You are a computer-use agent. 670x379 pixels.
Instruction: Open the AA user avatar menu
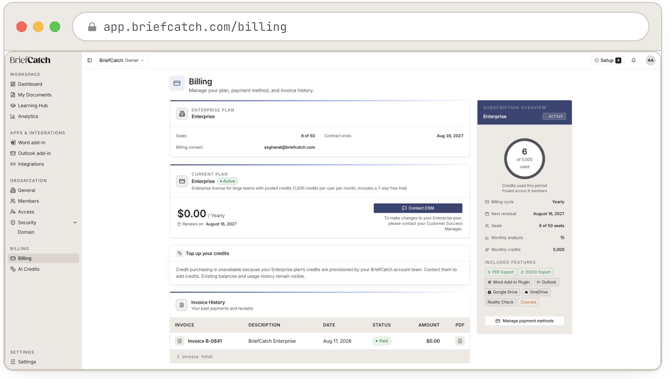click(650, 60)
